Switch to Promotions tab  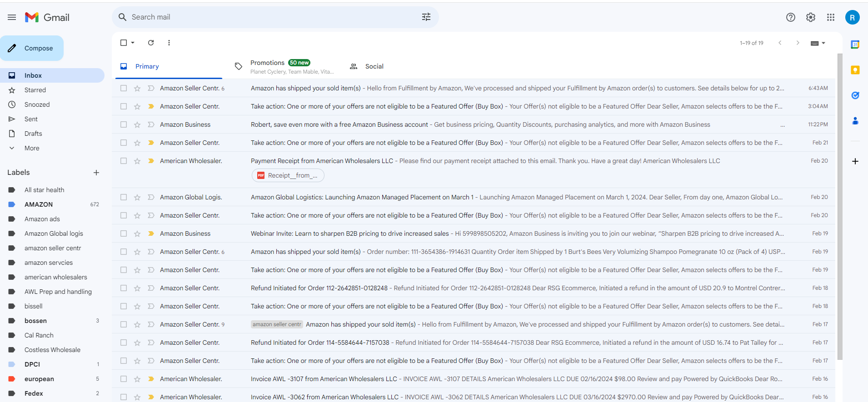point(284,66)
